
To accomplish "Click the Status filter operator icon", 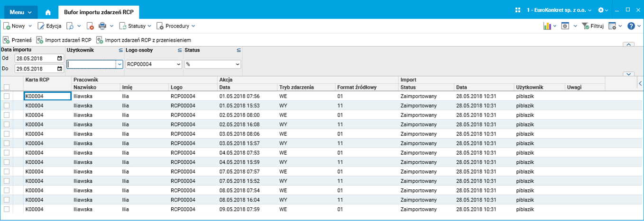I will click(x=239, y=50).
